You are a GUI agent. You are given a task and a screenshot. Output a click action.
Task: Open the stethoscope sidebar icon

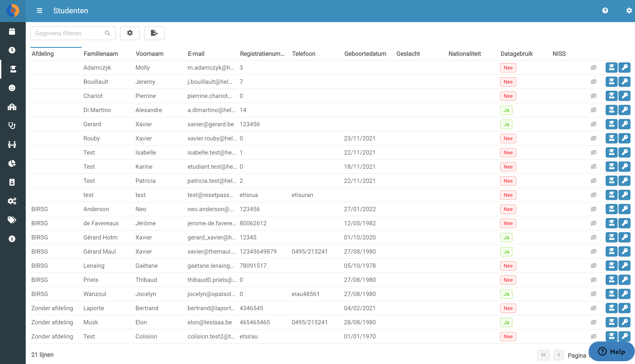[12, 125]
